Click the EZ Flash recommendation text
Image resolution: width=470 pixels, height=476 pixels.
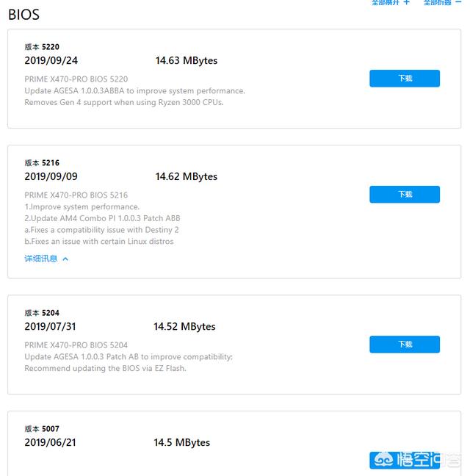tap(105, 368)
